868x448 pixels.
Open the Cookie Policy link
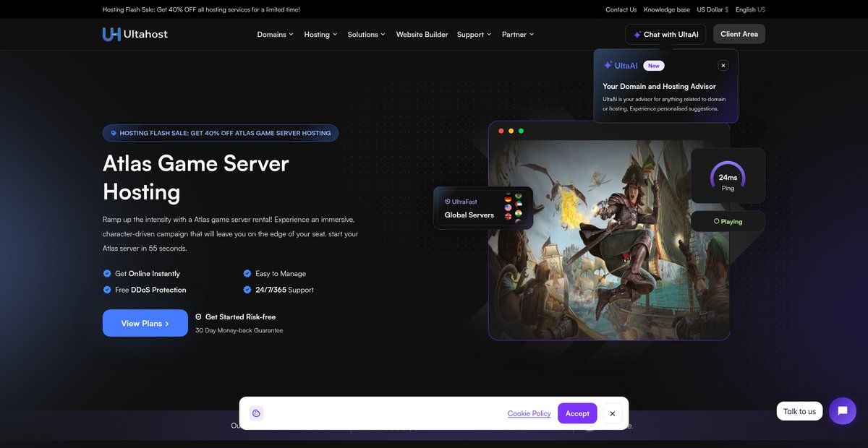pyautogui.click(x=529, y=413)
